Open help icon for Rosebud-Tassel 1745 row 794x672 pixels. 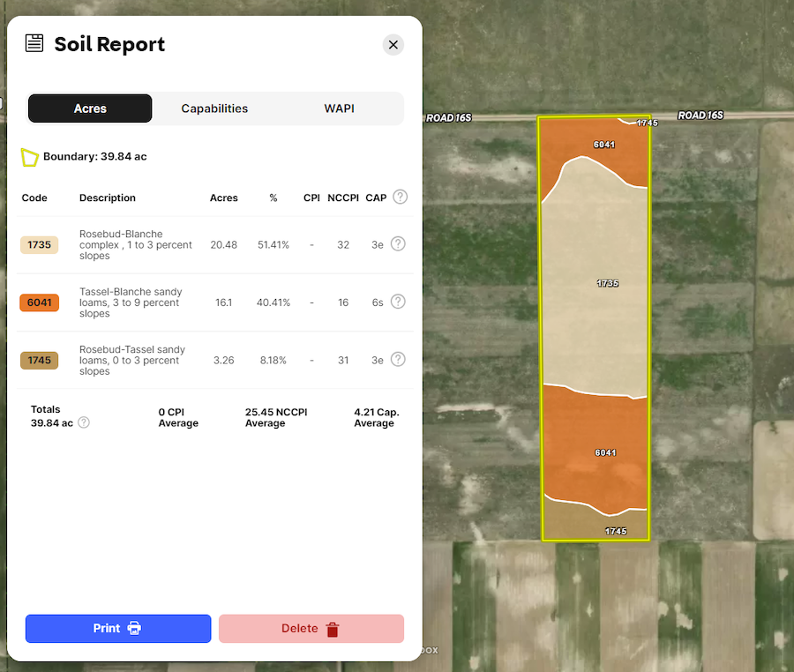(398, 359)
